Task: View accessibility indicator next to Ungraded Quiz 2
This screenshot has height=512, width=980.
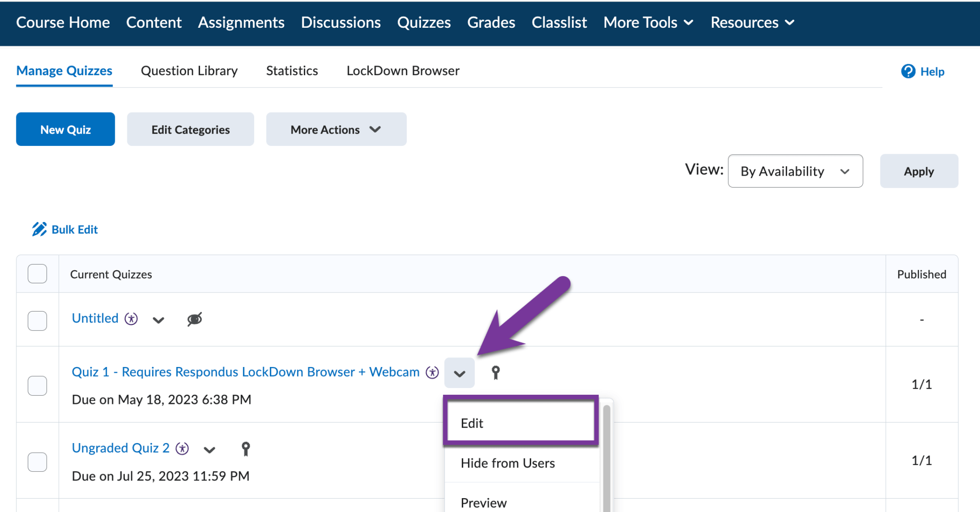Action: point(181,448)
